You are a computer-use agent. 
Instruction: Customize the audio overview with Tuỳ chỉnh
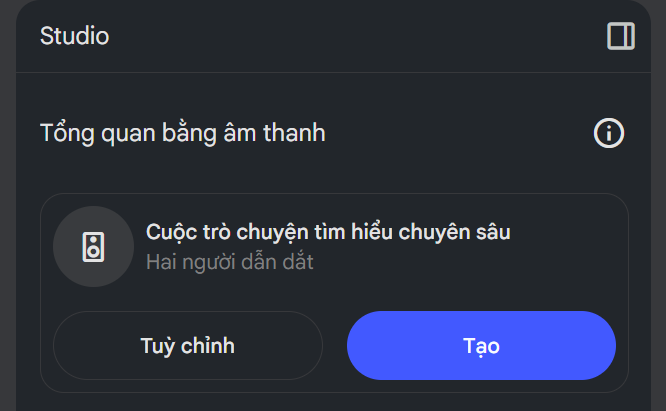click(188, 345)
